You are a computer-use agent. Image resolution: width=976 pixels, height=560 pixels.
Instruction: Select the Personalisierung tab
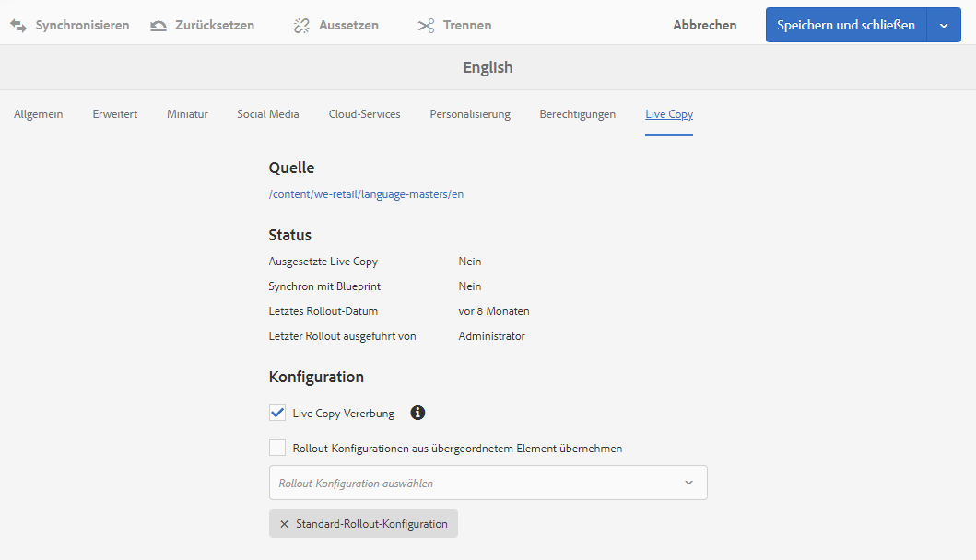[x=470, y=114]
